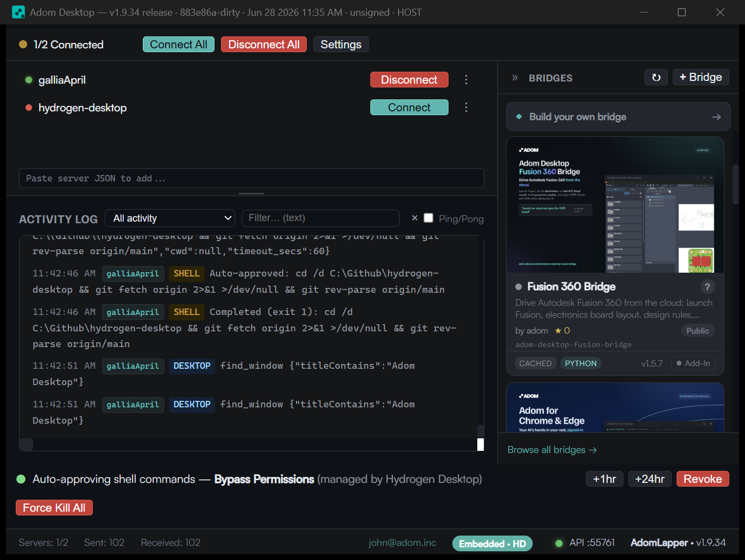Click the CACHED tag on Fusion 360 Bridge
Viewport: 745px width, 560px height.
[535, 363]
